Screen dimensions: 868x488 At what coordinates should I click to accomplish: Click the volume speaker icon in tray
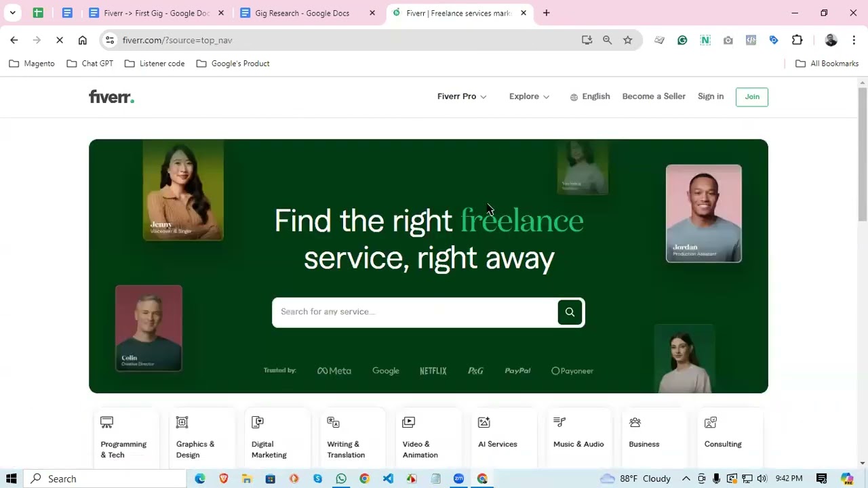coord(762,479)
